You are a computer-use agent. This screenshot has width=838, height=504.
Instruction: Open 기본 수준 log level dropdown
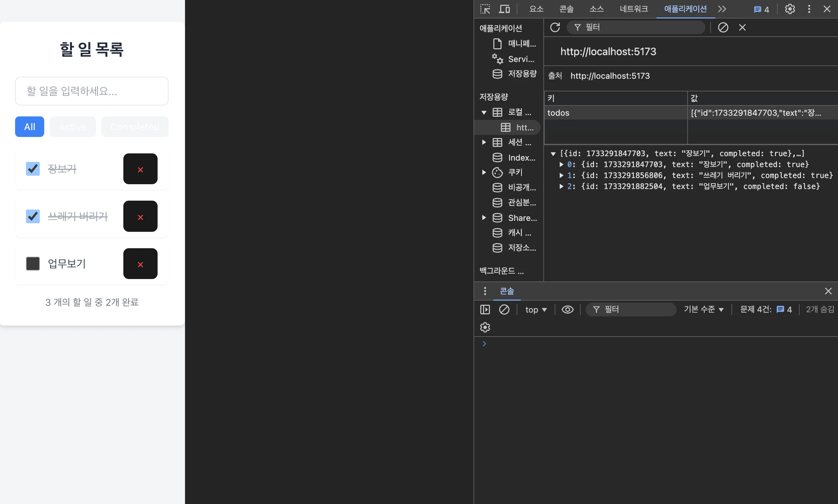click(x=704, y=310)
